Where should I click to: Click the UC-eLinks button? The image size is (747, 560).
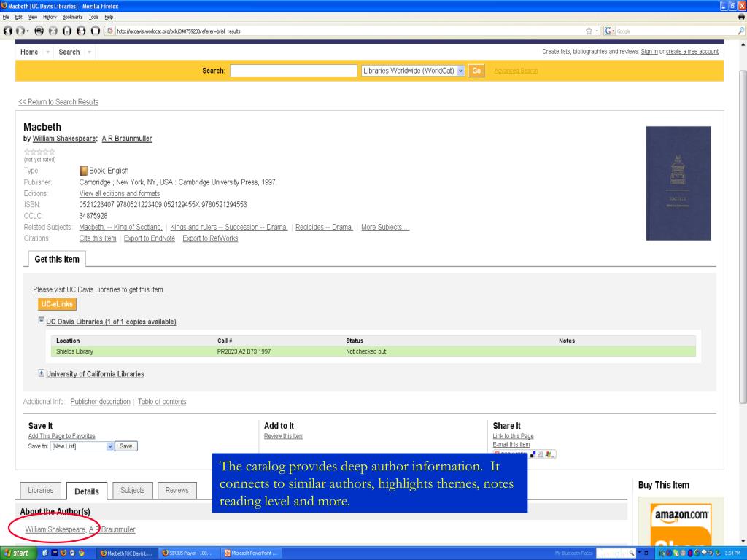57,304
